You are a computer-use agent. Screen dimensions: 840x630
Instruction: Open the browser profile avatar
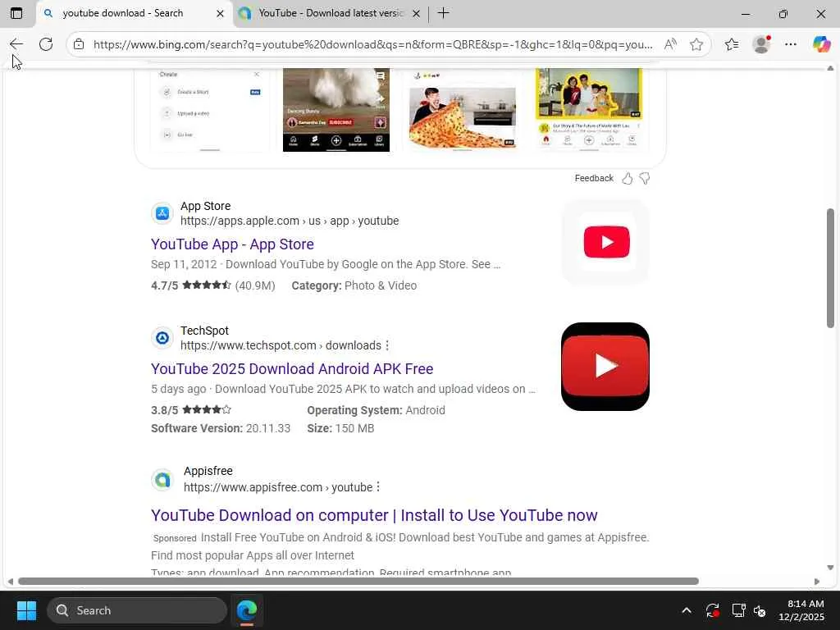point(761,44)
